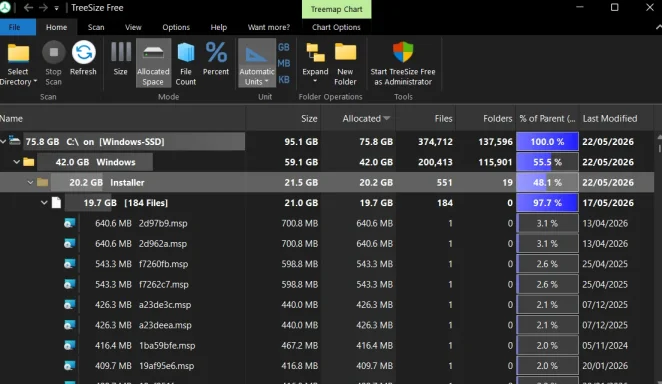Open the Want more? tab
This screenshot has height=384, width=662.
tap(269, 27)
